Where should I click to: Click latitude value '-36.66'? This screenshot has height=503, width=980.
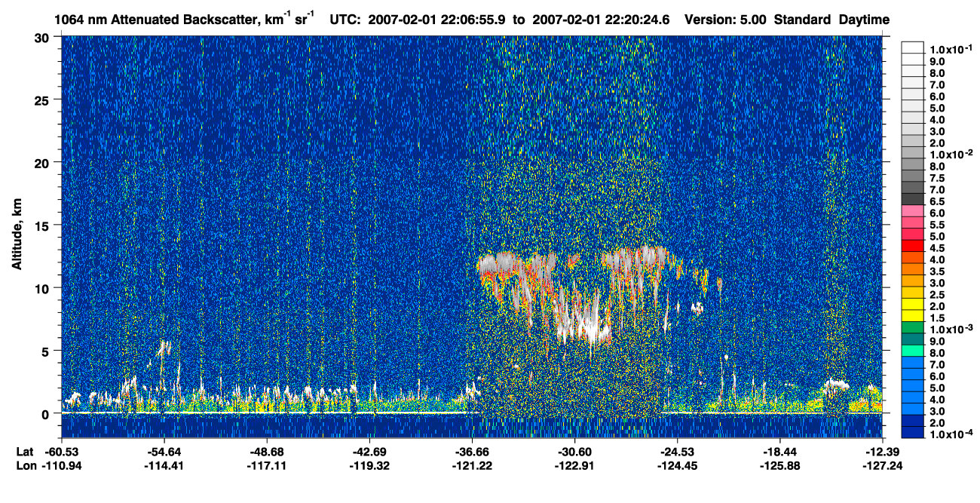[472, 451]
